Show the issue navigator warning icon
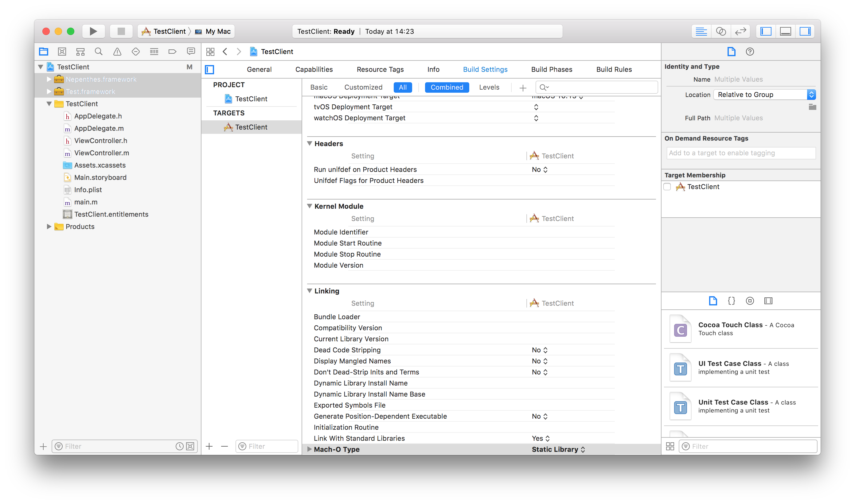The width and height of the screenshot is (855, 504). tap(117, 52)
